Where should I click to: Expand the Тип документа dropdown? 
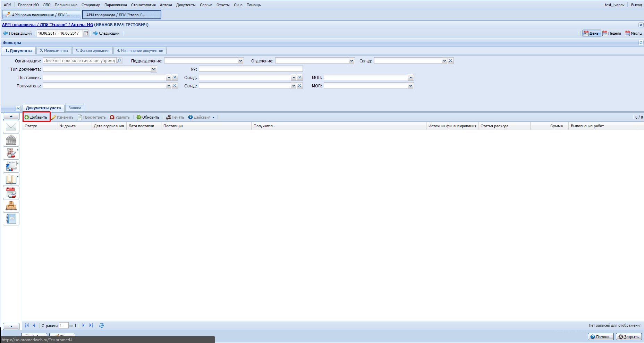[x=154, y=69]
